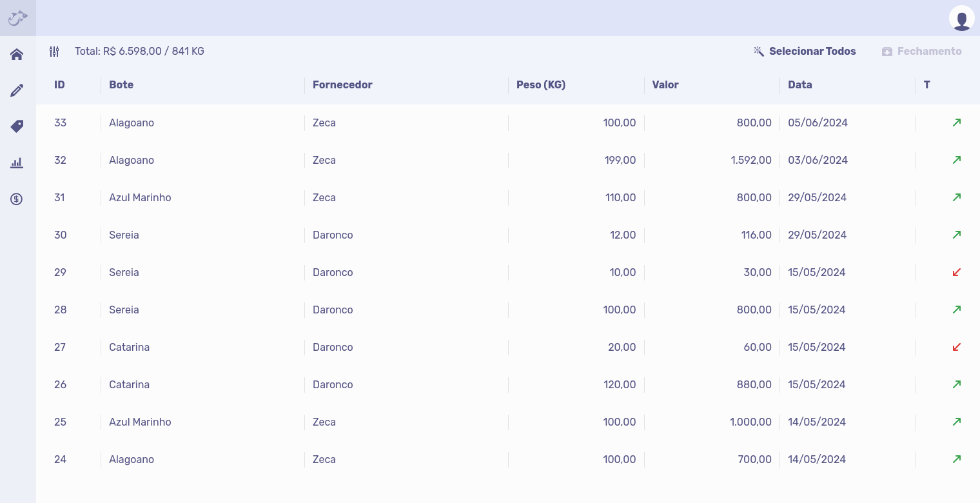Click the Bote column header

coord(121,84)
